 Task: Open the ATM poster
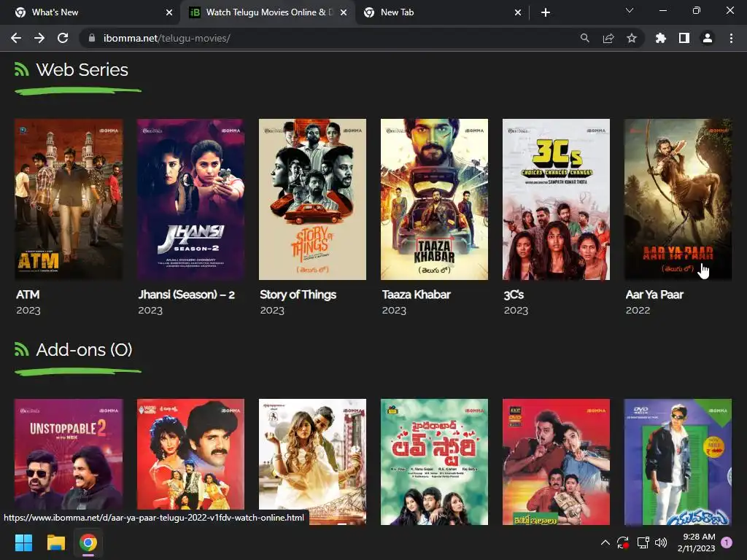pyautogui.click(x=69, y=199)
